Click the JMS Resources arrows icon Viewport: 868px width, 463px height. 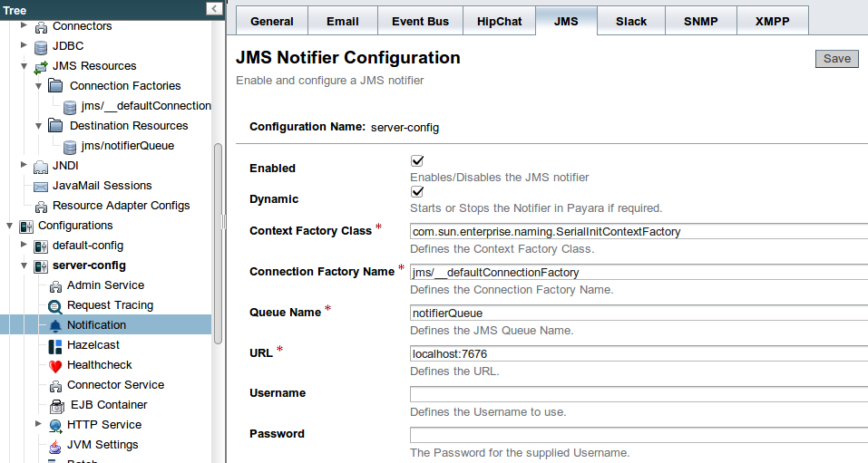[41, 67]
